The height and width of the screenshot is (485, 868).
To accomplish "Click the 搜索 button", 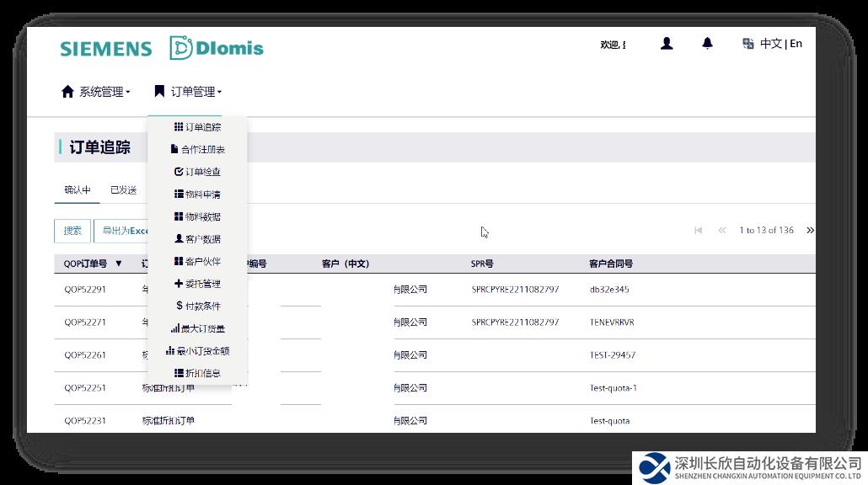I will [x=72, y=231].
